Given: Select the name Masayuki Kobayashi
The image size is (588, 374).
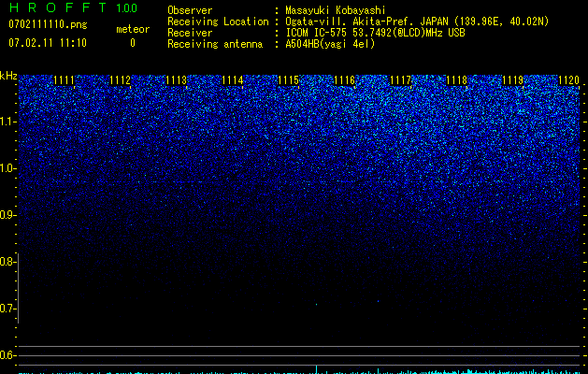Looking at the screenshot, I should pyautogui.click(x=336, y=10).
